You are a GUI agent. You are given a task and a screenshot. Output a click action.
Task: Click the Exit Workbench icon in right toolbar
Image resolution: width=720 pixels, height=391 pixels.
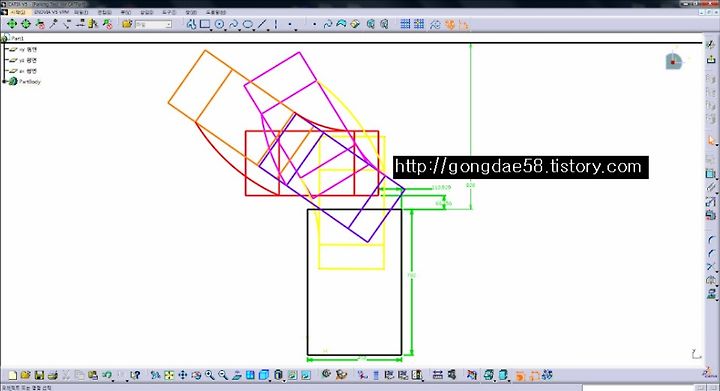pos(711,59)
